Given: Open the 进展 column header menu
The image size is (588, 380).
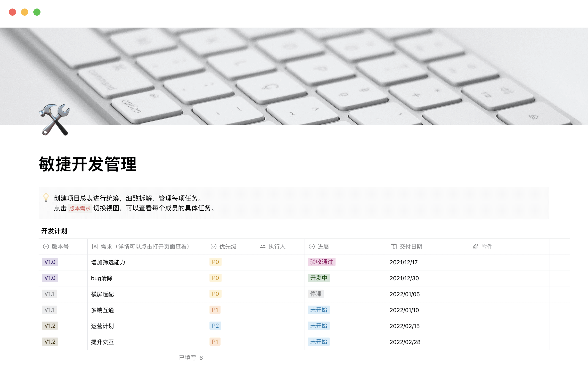Looking at the screenshot, I should coord(323,246).
